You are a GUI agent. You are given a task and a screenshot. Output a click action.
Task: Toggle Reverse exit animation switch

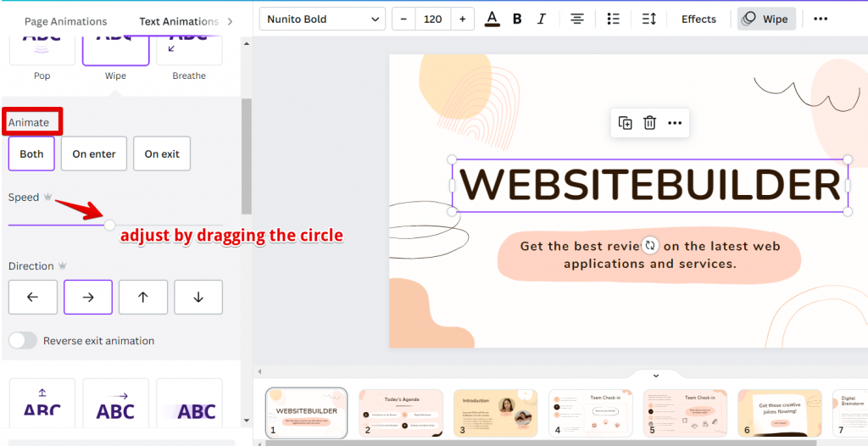point(23,341)
